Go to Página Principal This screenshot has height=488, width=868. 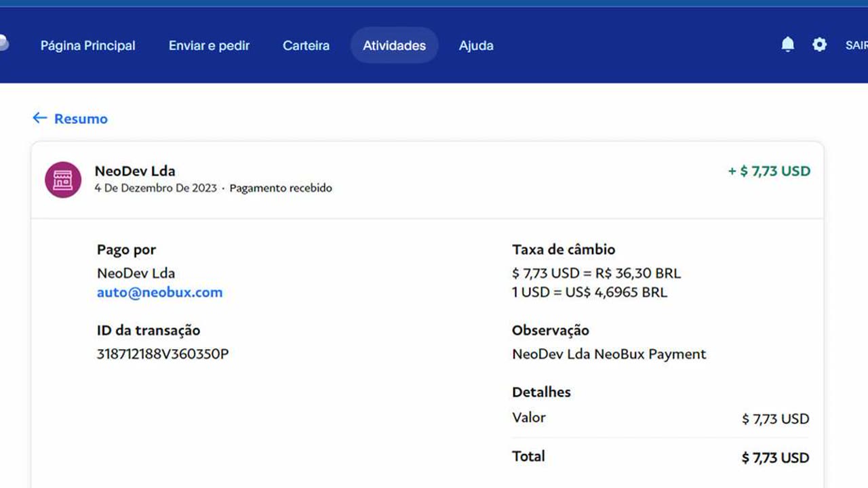point(88,45)
